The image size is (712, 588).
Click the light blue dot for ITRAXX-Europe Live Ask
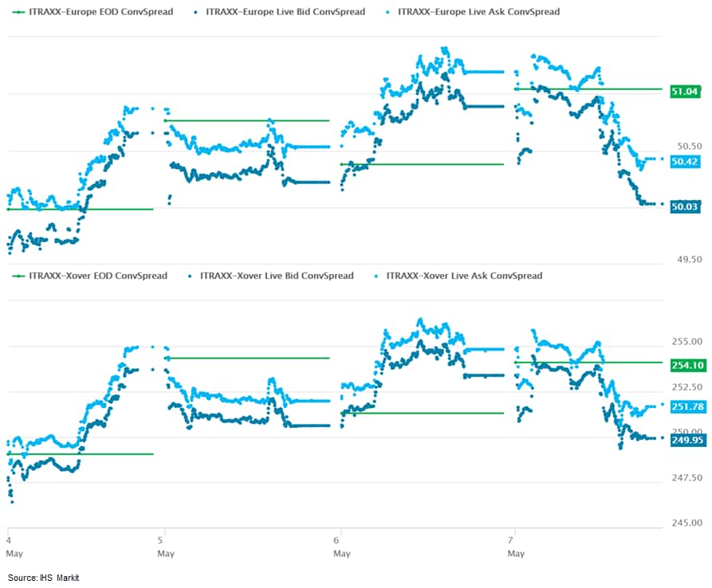(388, 12)
